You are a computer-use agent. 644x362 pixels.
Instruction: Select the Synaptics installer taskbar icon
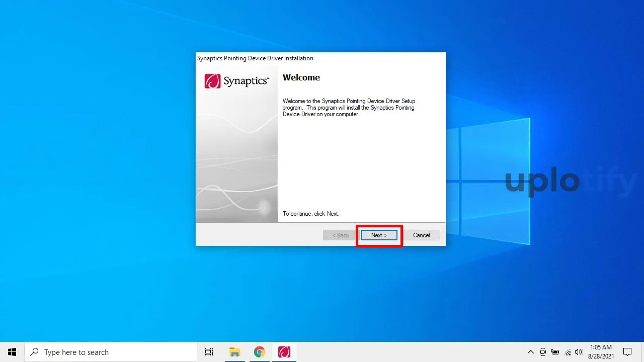[284, 352]
